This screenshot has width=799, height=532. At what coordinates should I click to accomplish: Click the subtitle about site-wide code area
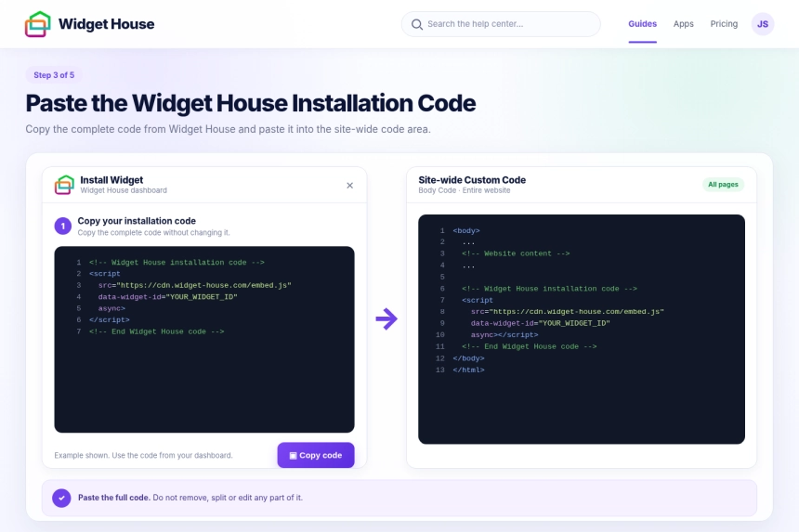click(228, 129)
